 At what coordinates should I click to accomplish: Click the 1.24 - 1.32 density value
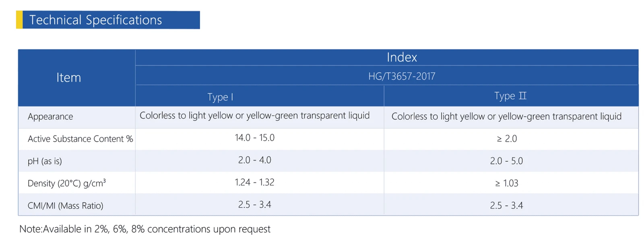[254, 182]
